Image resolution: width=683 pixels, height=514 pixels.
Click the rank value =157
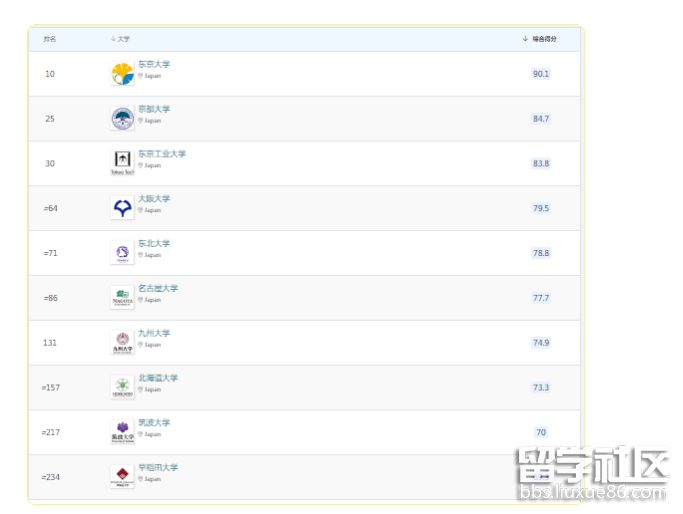(x=51, y=388)
